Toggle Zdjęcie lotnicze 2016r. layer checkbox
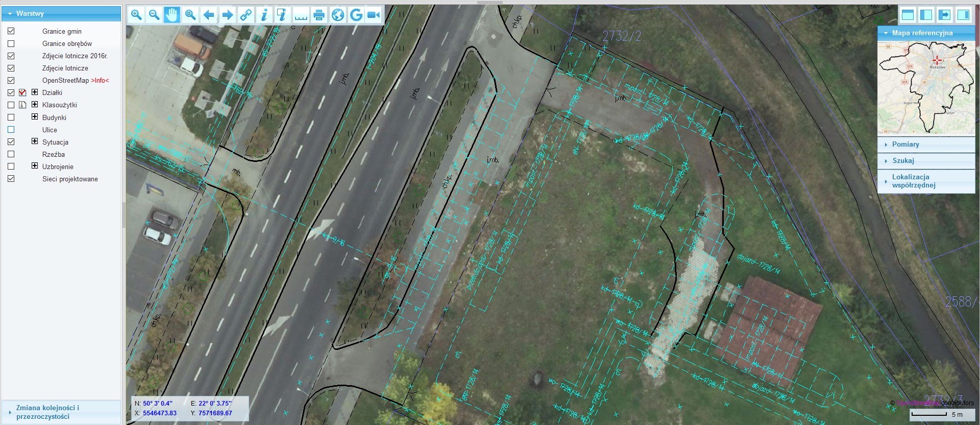This screenshot has width=980, height=425. (x=11, y=56)
